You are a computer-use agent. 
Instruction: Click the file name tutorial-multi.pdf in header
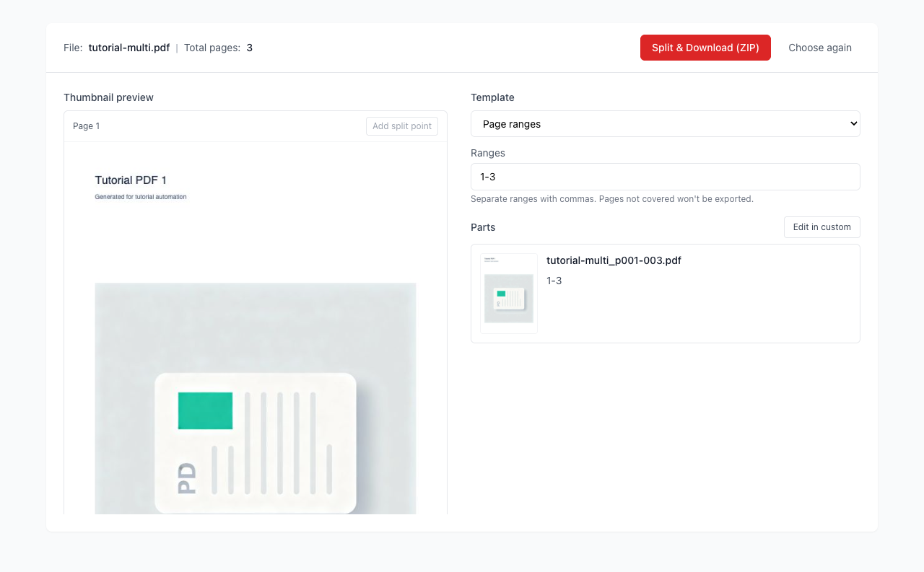click(129, 48)
